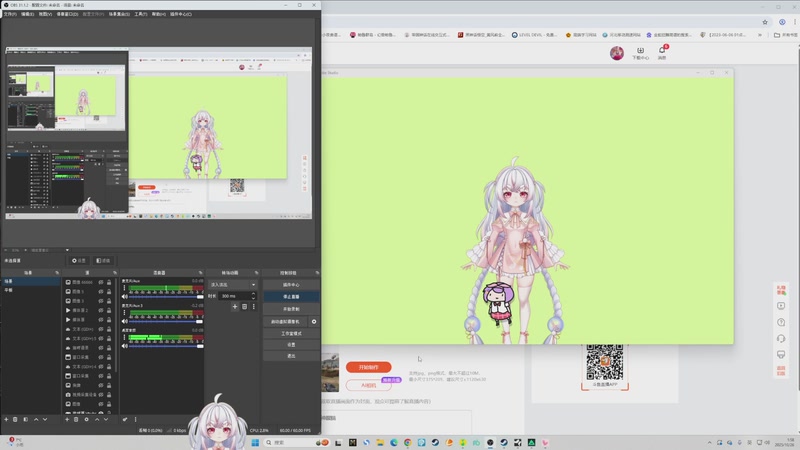The width and height of the screenshot is (800, 450).
Task: Click the Start Virtual Camera button
Action: point(286,321)
